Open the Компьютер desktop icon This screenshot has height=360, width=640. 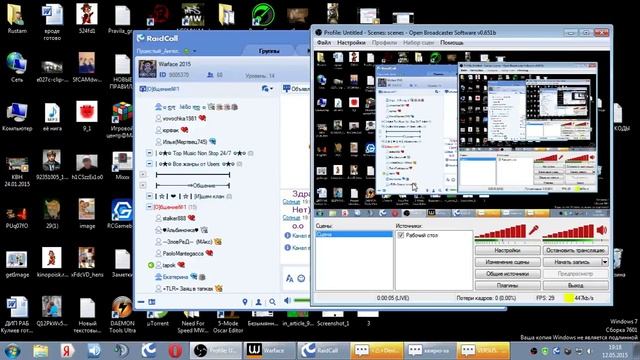click(x=17, y=117)
